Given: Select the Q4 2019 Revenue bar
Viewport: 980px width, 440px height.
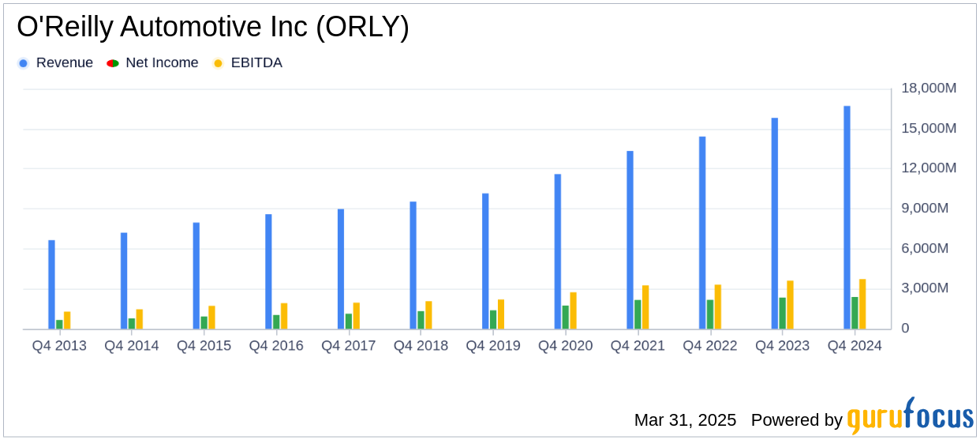Looking at the screenshot, I should tap(485, 261).
